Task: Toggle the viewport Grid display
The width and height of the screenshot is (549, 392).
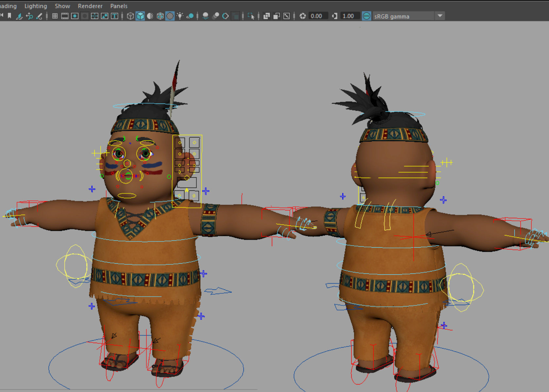Action: tap(55, 16)
